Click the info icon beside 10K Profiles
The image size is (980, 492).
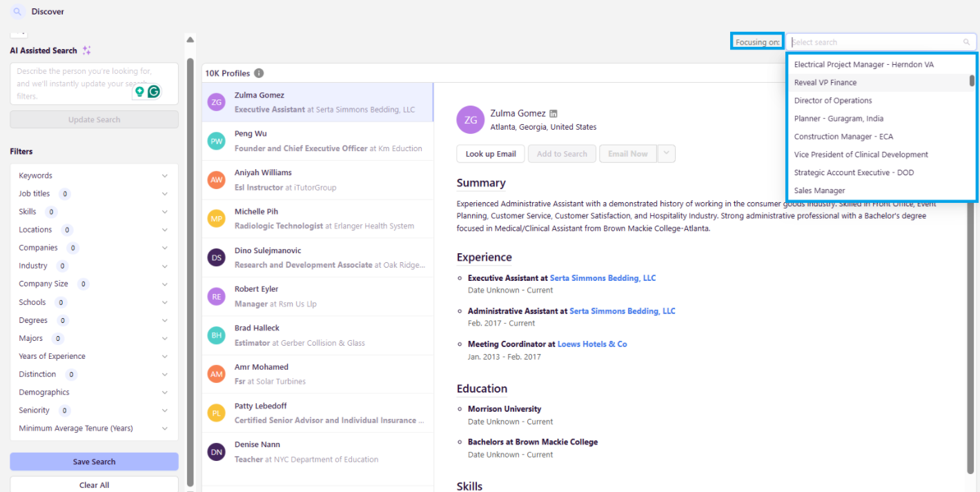point(259,73)
